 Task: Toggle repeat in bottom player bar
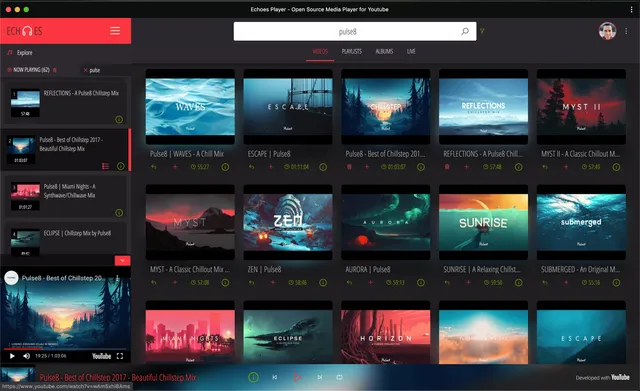click(339, 378)
